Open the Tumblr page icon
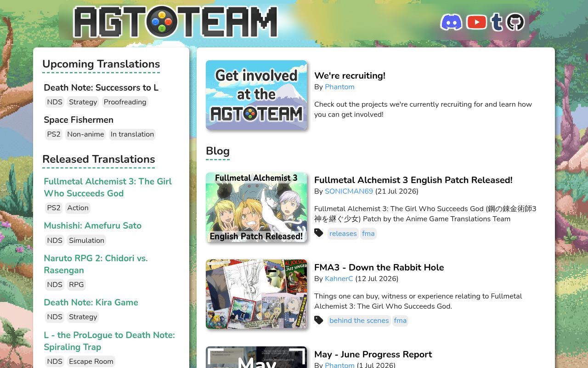The width and height of the screenshot is (588, 368). point(497,22)
